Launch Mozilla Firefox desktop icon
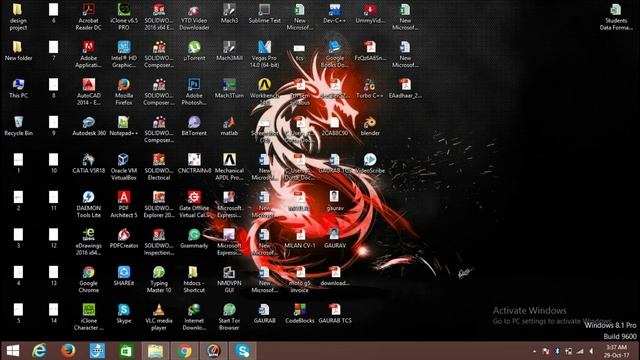This screenshot has width=640, height=360. click(x=124, y=91)
